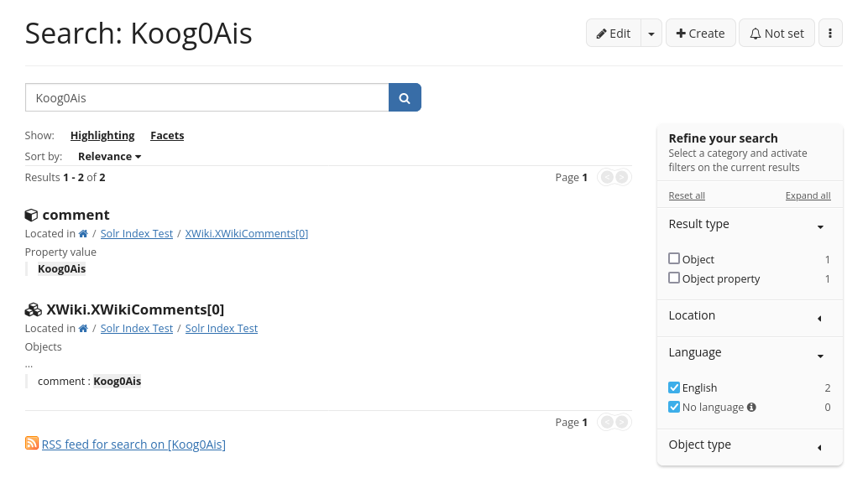Click the home icon in XWikiComments result breadcrumb

(x=83, y=329)
